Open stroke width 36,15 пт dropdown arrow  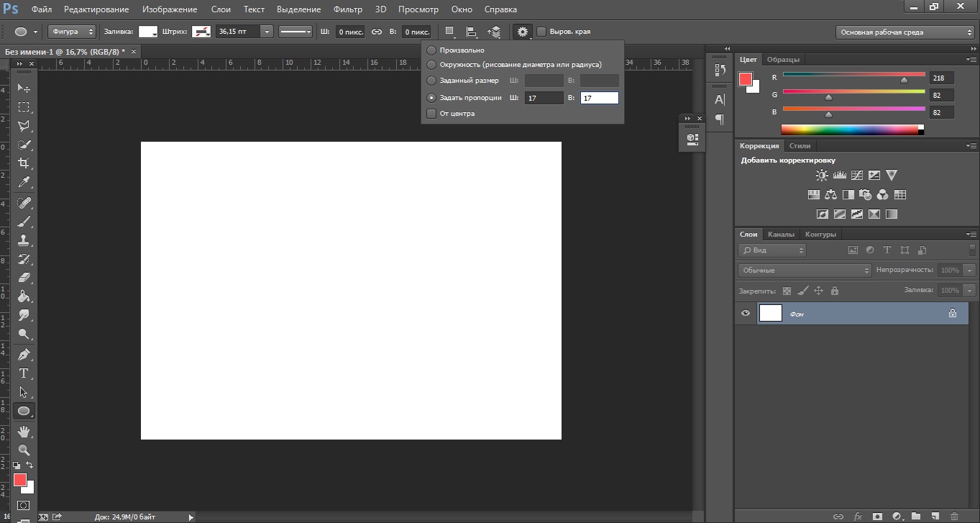coord(267,32)
